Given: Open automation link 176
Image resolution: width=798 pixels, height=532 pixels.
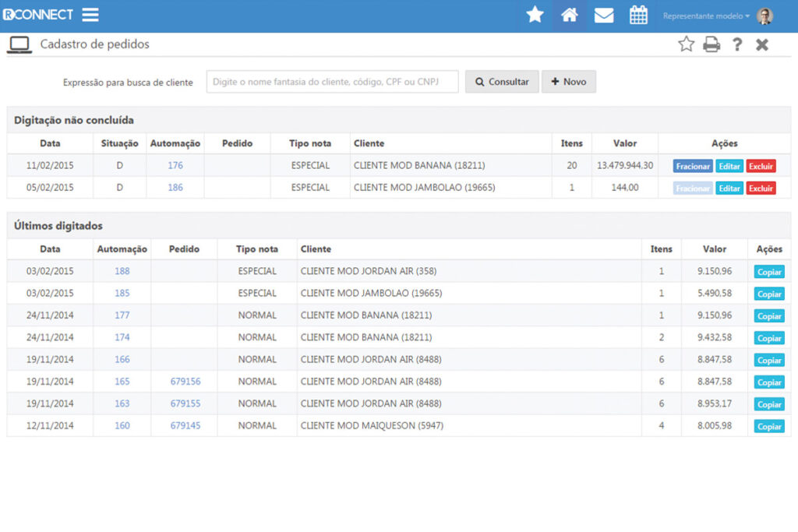Looking at the screenshot, I should coord(175,165).
